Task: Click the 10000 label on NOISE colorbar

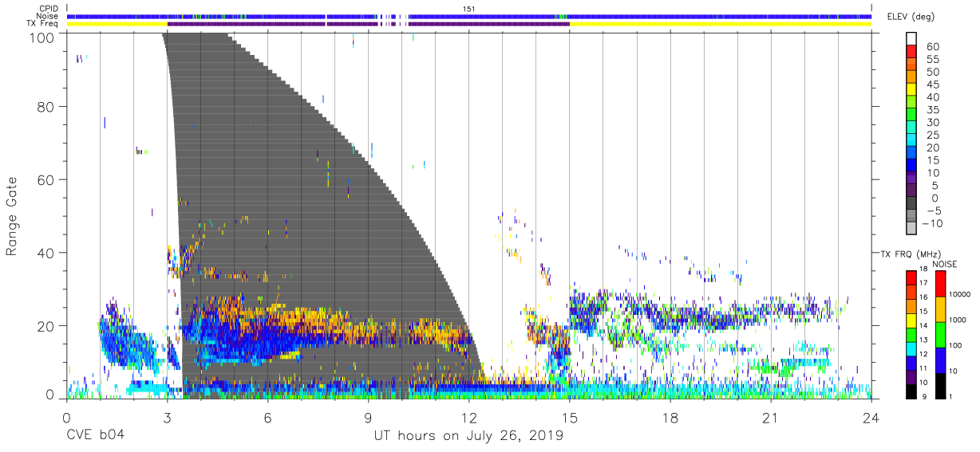Action: pos(960,295)
